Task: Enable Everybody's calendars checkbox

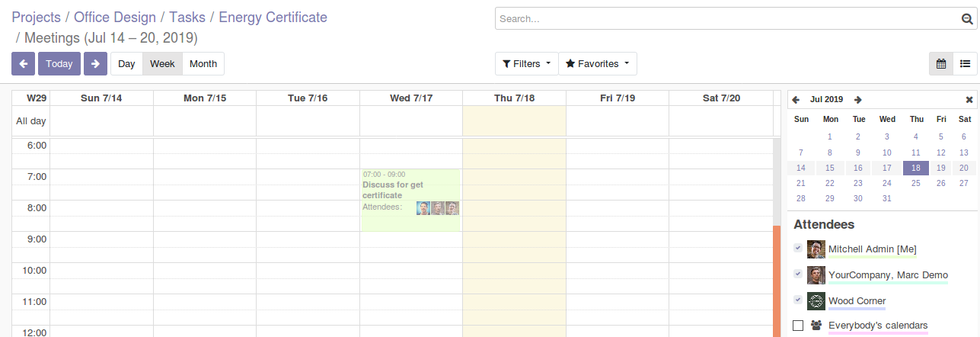Action: (x=798, y=326)
